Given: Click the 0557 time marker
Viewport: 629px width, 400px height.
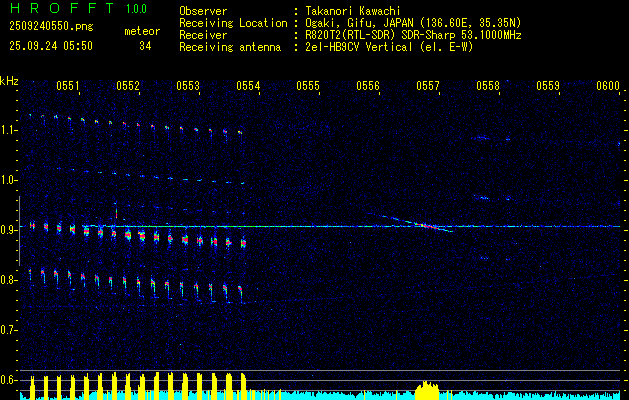Looking at the screenshot, I should tap(428, 86).
